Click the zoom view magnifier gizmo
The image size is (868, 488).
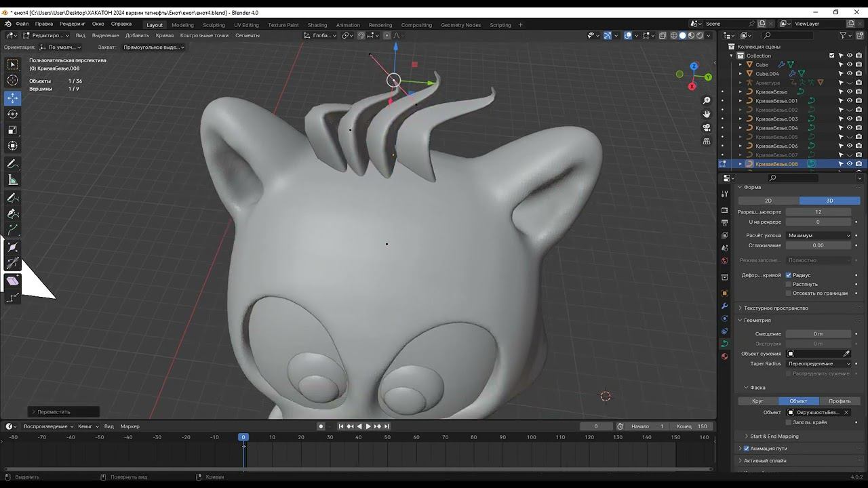pyautogui.click(x=707, y=101)
